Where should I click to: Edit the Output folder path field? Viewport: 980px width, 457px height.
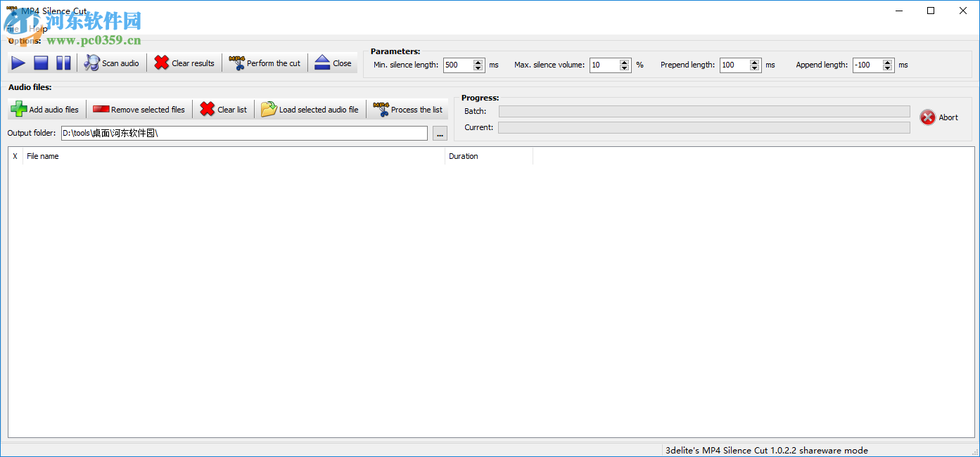[x=244, y=133]
